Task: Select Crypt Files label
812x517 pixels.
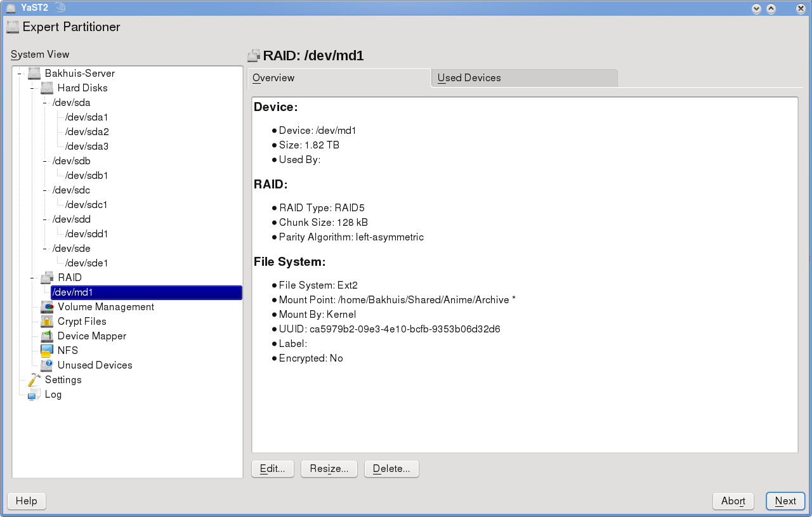Action: pyautogui.click(x=82, y=322)
